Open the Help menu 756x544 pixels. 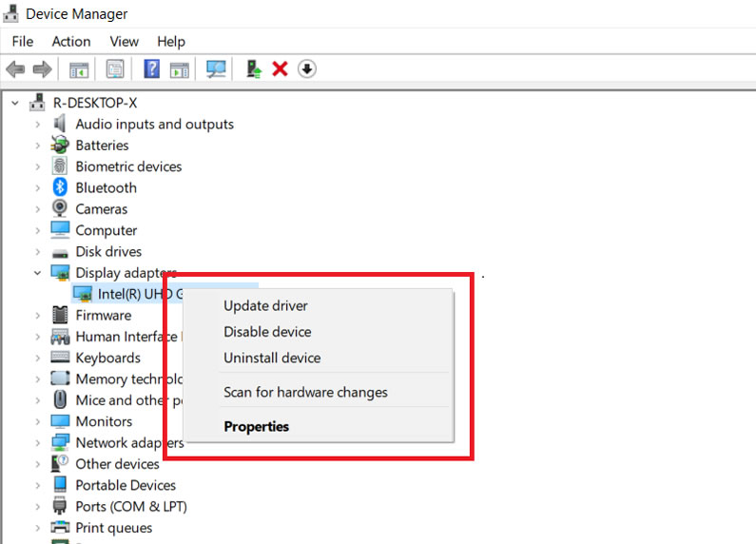(171, 42)
